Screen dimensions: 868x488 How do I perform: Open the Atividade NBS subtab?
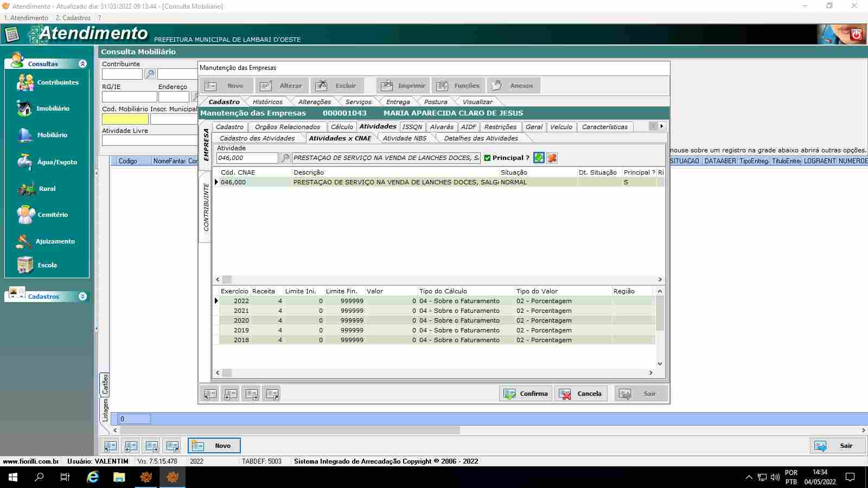[404, 138]
